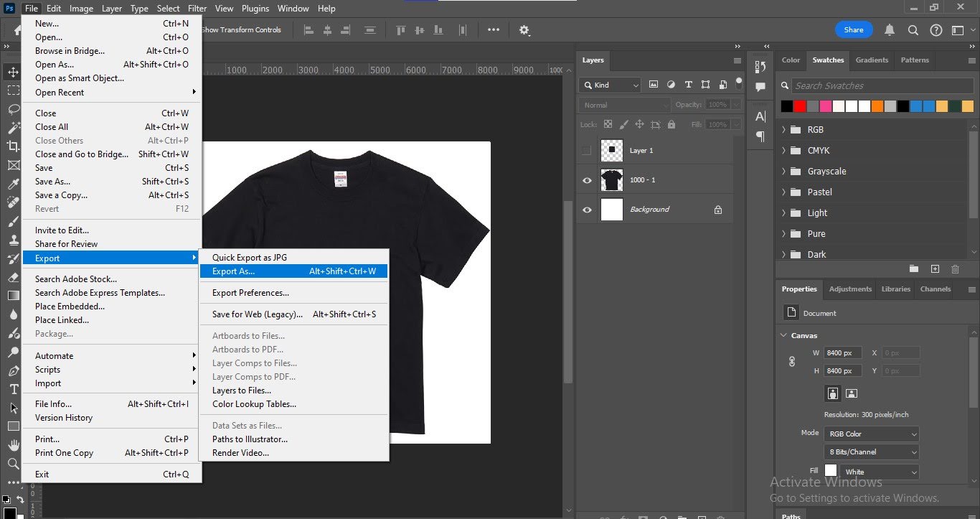Hide the 1000 - 1 layer
Image resolution: width=980 pixels, height=519 pixels.
point(587,180)
